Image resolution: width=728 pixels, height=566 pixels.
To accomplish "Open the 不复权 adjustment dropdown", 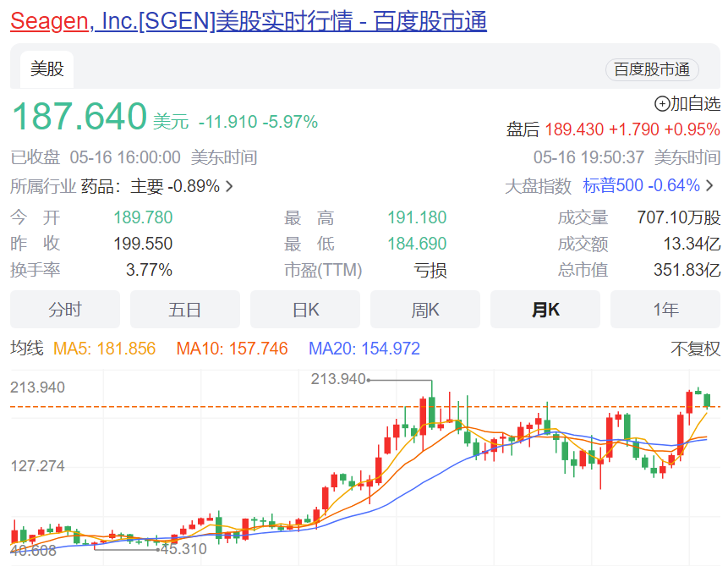I will (695, 349).
